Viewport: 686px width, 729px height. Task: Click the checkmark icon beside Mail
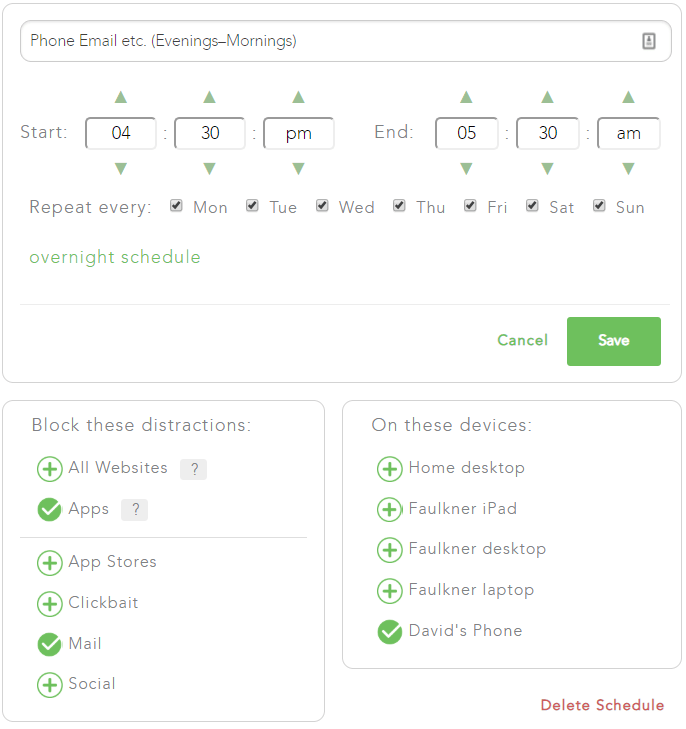click(49, 645)
